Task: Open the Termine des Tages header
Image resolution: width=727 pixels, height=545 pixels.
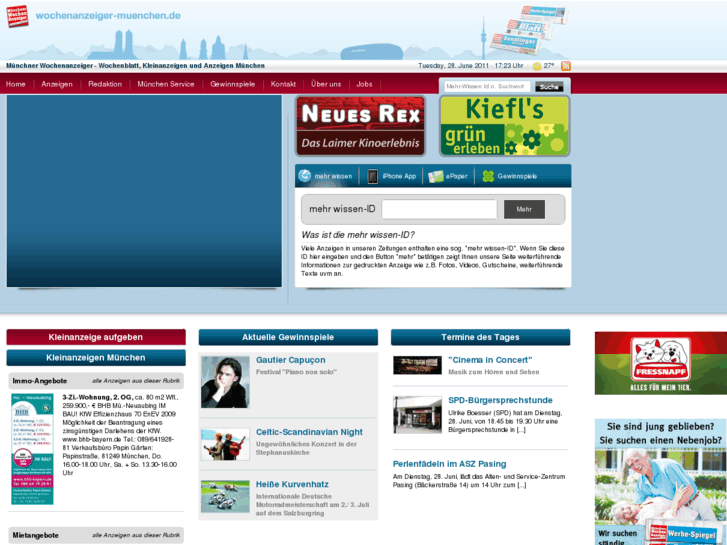Action: 480,337
